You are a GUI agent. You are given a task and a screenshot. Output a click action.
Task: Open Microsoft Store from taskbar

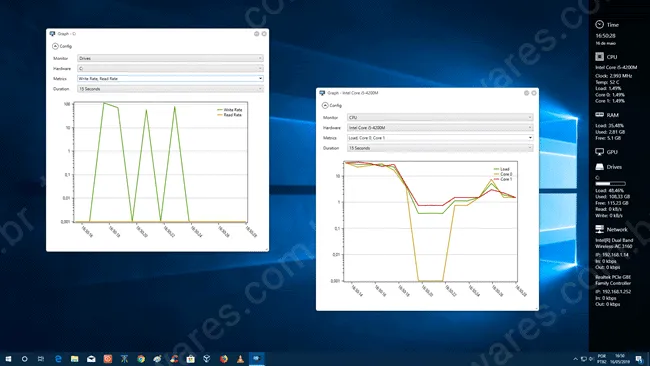click(191, 359)
